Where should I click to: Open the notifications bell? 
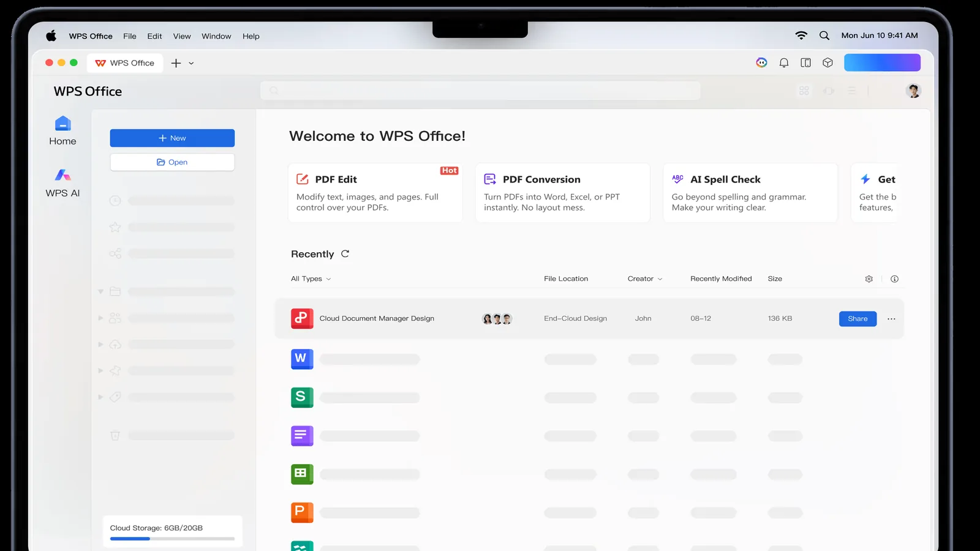point(783,62)
